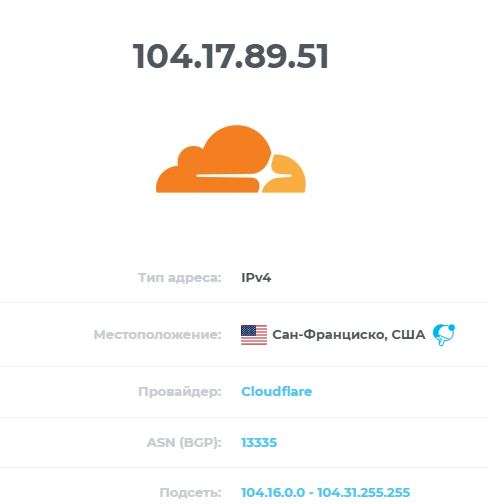Image resolution: width=488 pixels, height=504 pixels.
Task: Click the Местоположение label
Action: [x=157, y=334]
